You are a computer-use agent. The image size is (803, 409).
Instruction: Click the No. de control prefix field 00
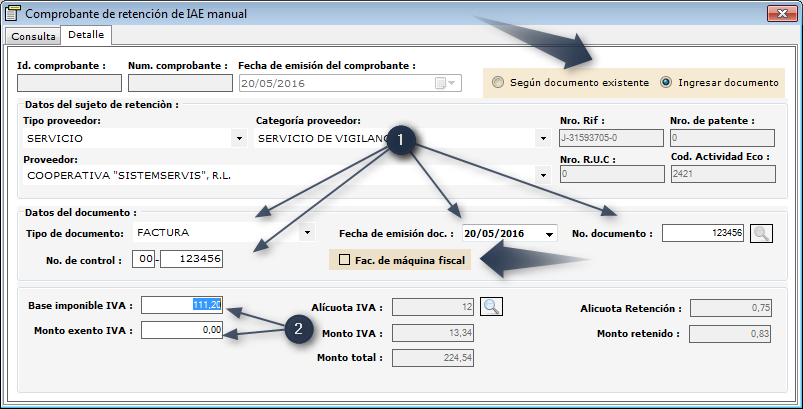(143, 259)
